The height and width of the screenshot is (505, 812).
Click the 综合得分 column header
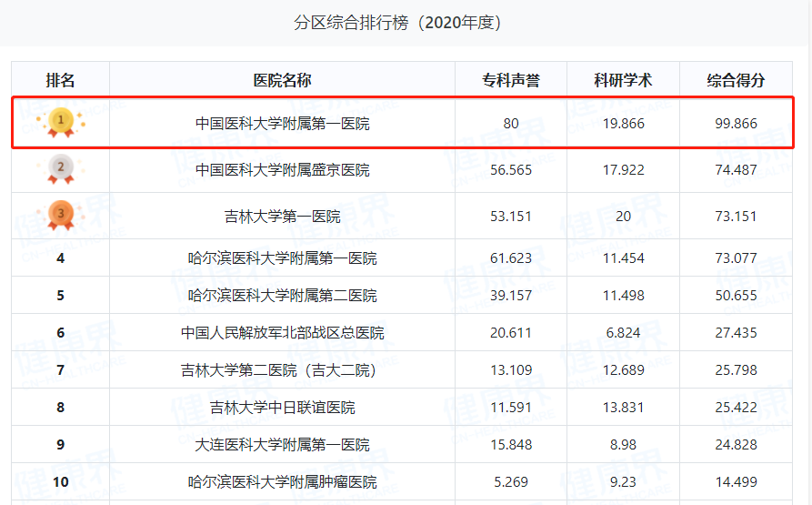(x=736, y=80)
